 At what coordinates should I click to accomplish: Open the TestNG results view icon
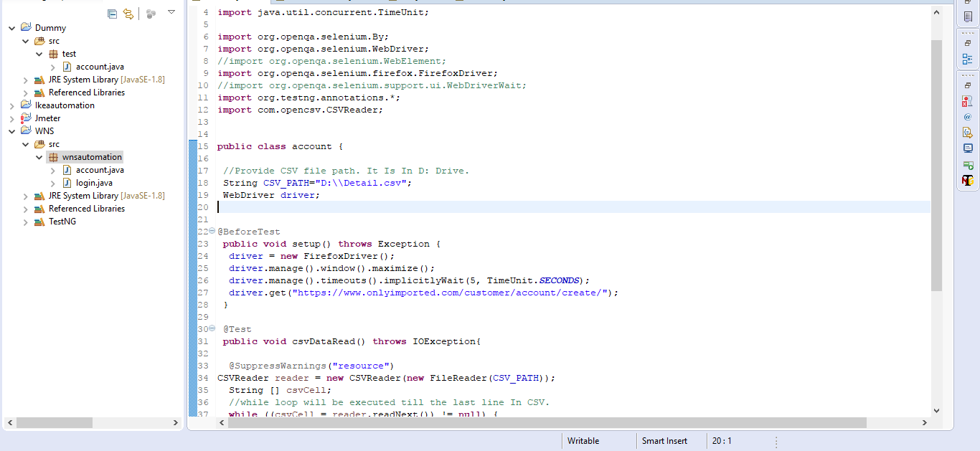(968, 180)
